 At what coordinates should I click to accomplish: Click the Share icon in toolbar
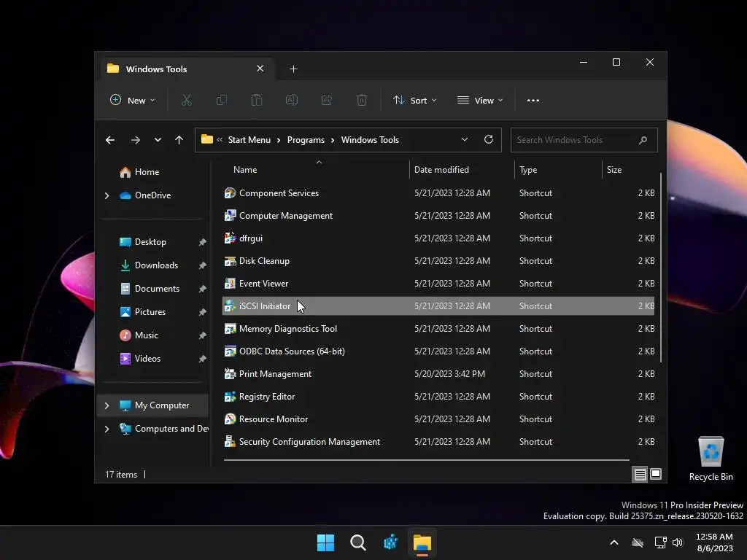pyautogui.click(x=327, y=100)
